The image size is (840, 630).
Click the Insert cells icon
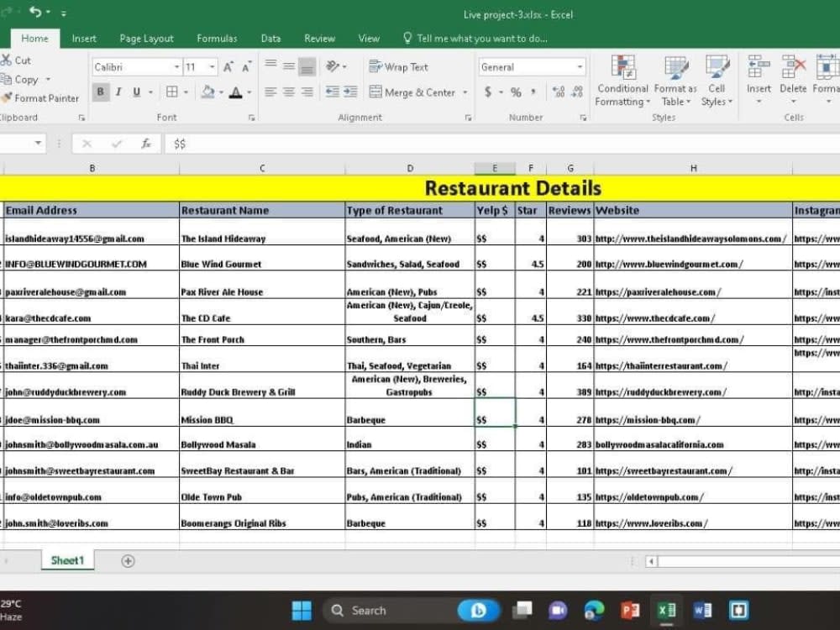759,68
